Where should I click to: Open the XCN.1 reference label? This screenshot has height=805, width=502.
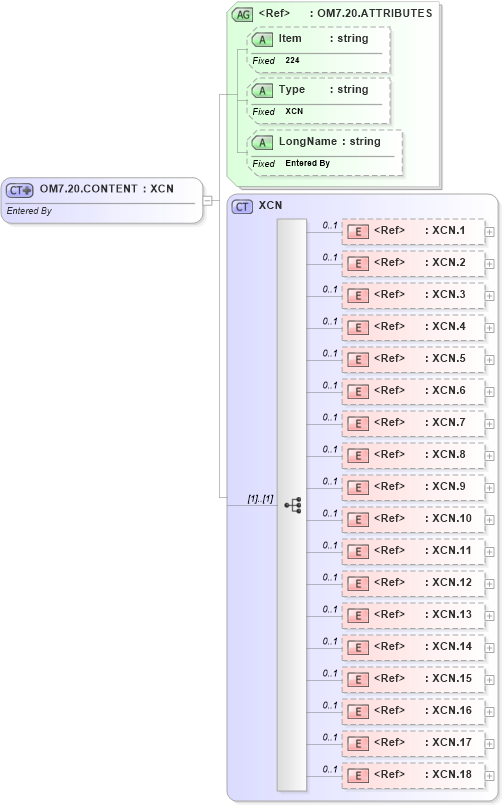pyautogui.click(x=420, y=231)
